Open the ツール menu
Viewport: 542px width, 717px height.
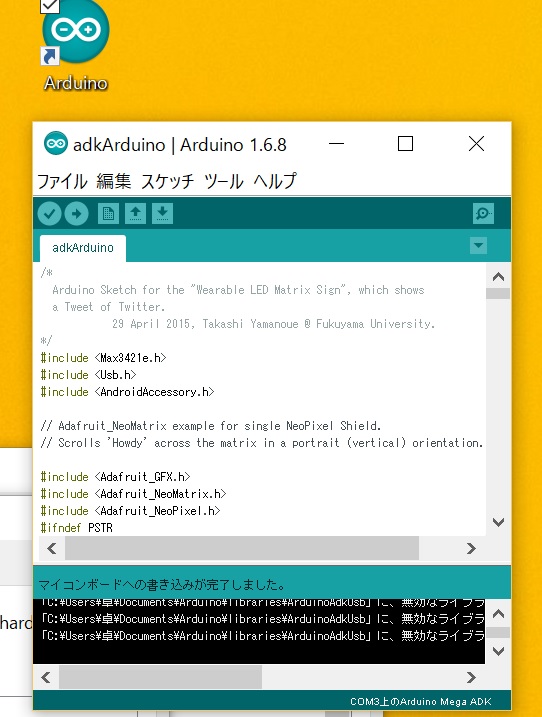pos(224,181)
